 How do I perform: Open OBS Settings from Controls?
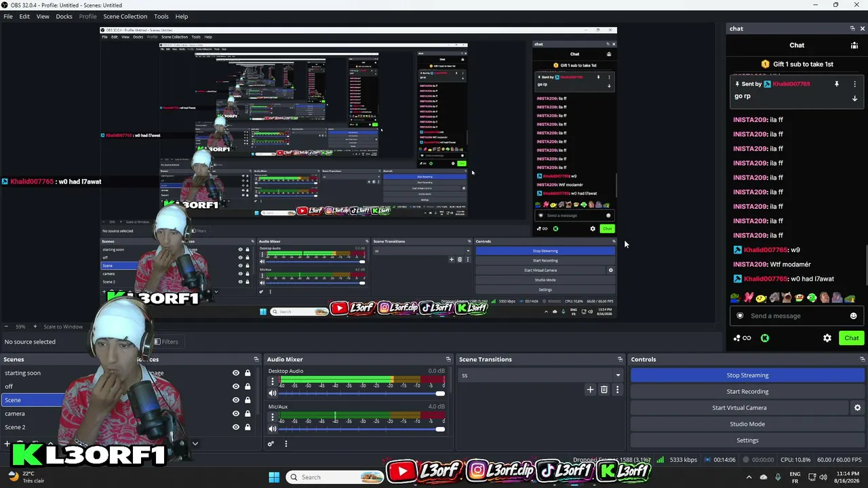747,441
